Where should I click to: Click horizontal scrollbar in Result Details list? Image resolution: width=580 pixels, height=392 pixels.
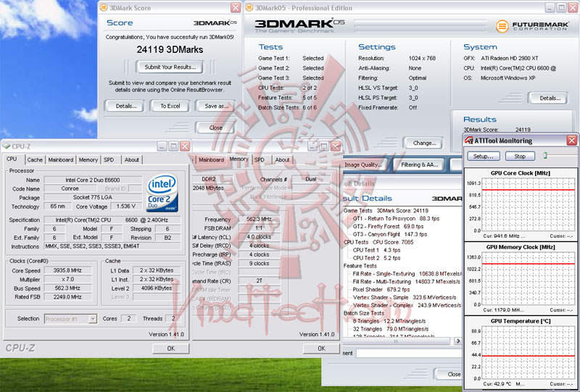[396, 341]
